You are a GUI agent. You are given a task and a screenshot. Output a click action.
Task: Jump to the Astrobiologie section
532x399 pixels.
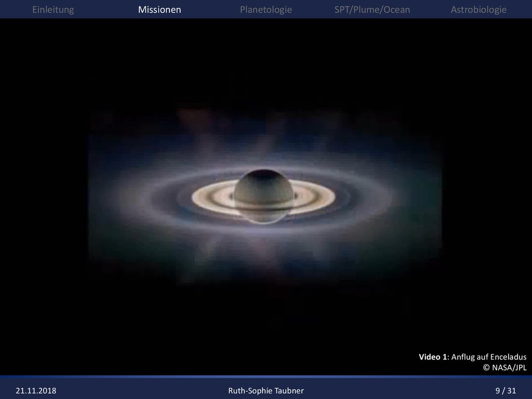[478, 9]
